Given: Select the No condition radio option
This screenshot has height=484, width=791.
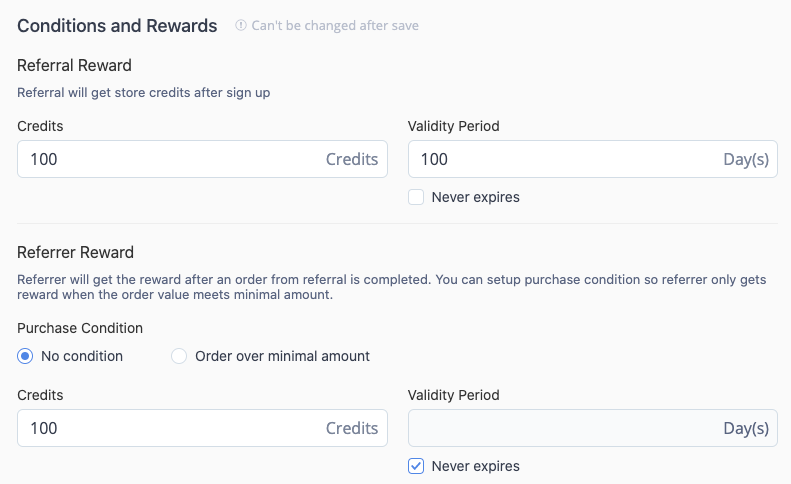Looking at the screenshot, I should tap(25, 356).
